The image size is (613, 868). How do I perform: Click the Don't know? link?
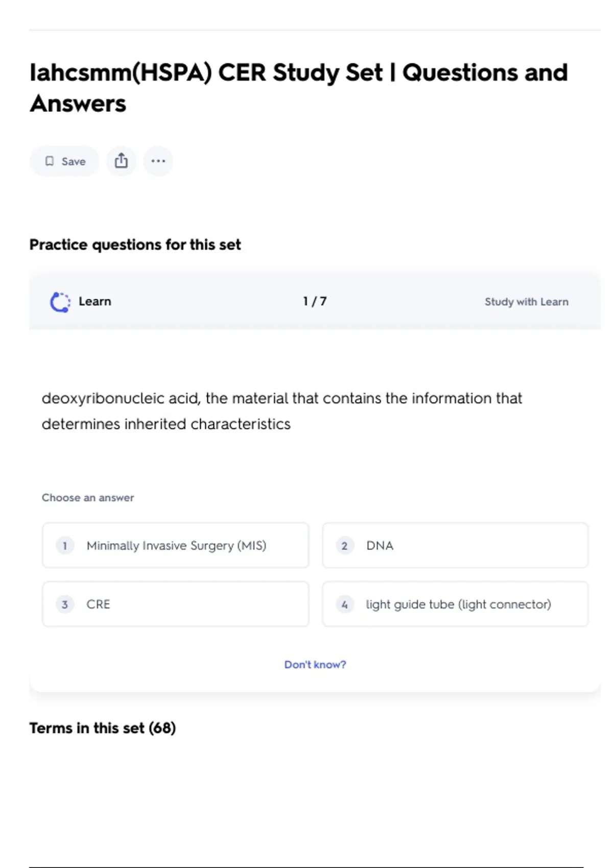[315, 665]
